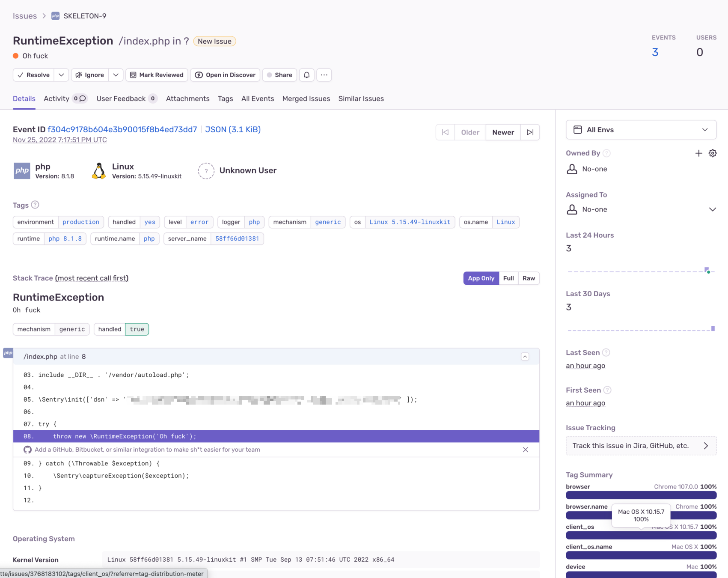This screenshot has width=728, height=578.
Task: Switch stack trace to Raw view
Action: [529, 278]
